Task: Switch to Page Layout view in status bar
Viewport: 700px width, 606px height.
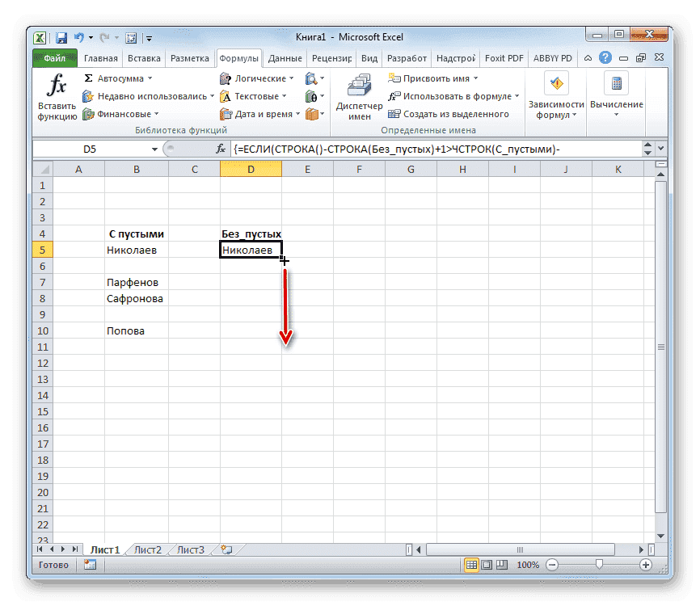Action: pyautogui.click(x=486, y=564)
